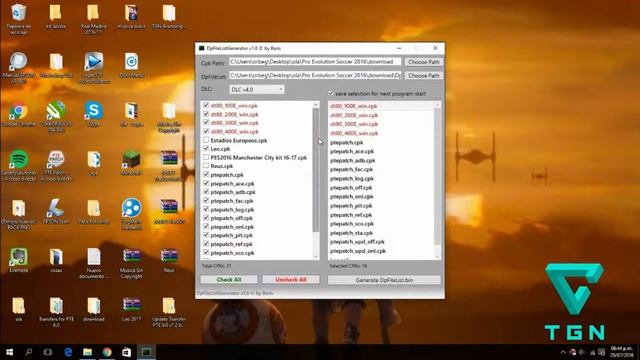Click left list scroll down arrow

tap(316, 256)
